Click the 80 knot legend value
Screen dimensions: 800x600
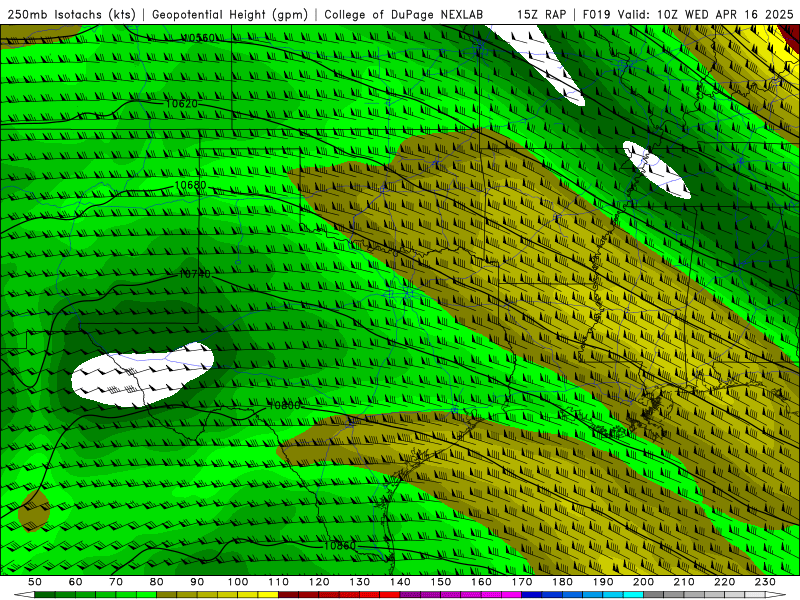[157, 582]
